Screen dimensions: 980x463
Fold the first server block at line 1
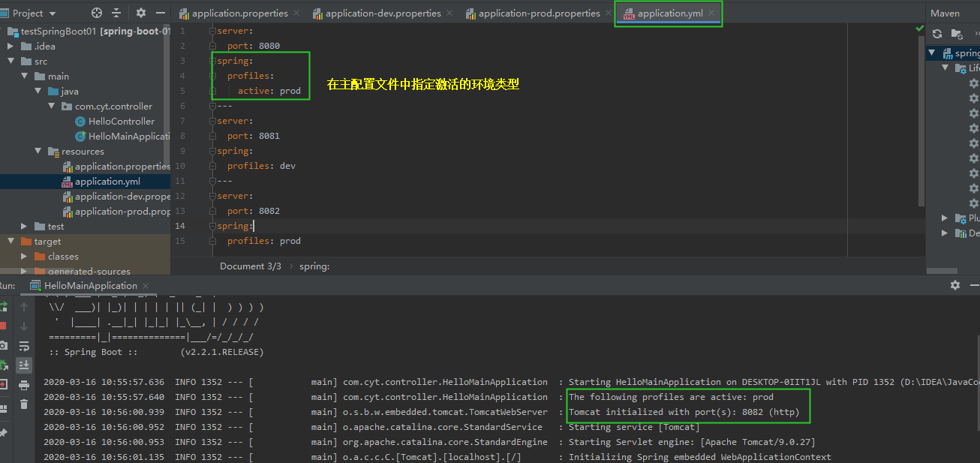tap(214, 31)
